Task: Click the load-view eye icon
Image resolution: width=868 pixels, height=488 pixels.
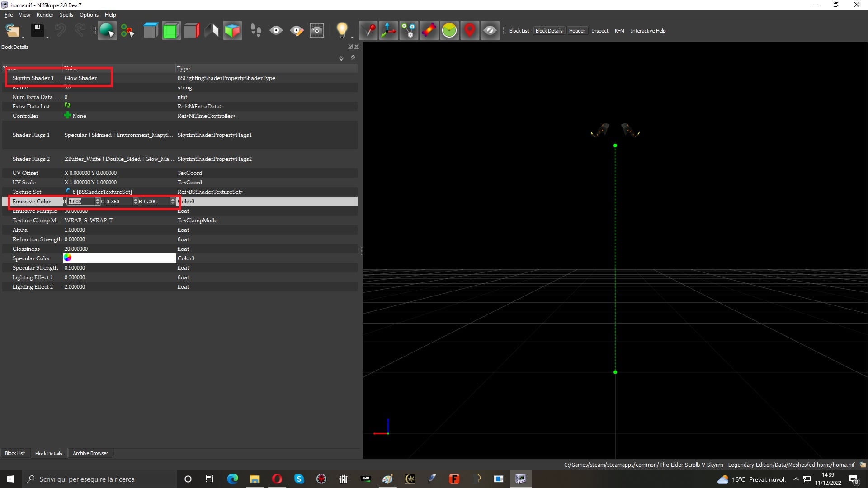Action: tap(276, 31)
